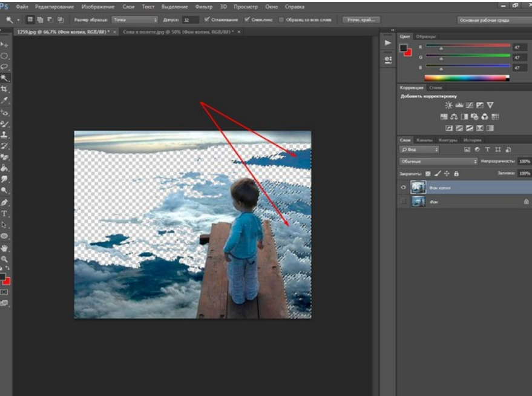Select the Dodge tool
The height and width of the screenshot is (396, 532).
[4, 190]
